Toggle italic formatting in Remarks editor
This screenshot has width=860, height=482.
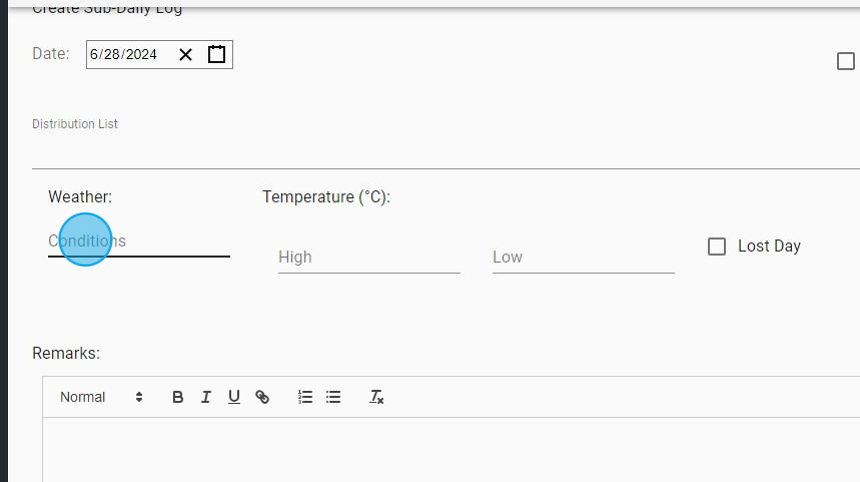click(x=206, y=397)
